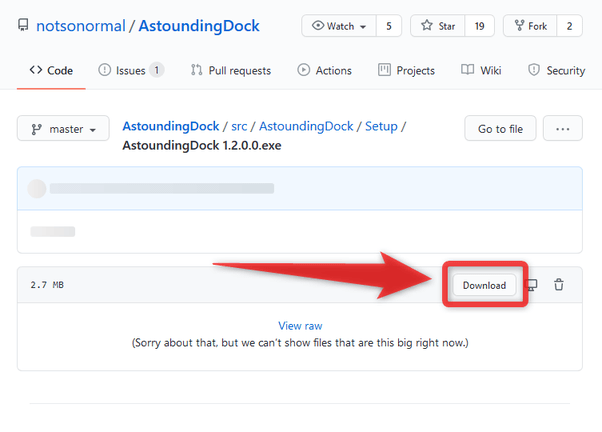This screenshot has width=602, height=432.
Task: Open the Security tab
Action: pyautogui.click(x=556, y=71)
